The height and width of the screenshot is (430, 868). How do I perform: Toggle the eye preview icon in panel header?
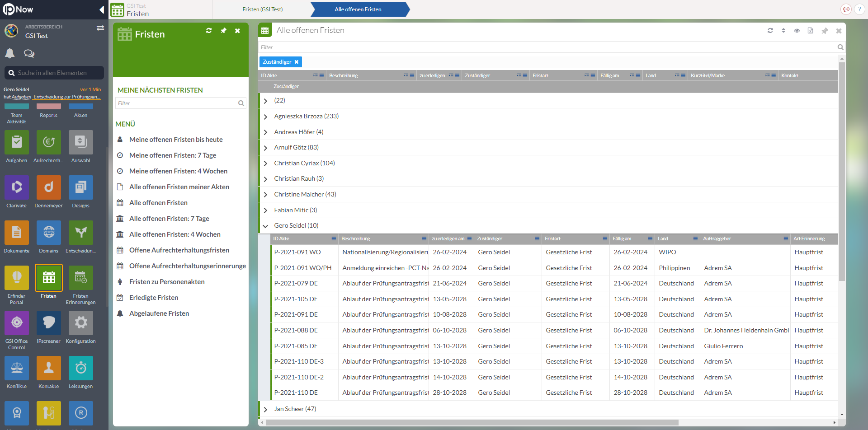[x=797, y=31]
